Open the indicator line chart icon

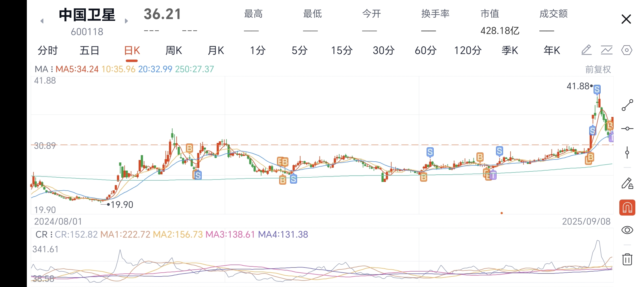607,50
